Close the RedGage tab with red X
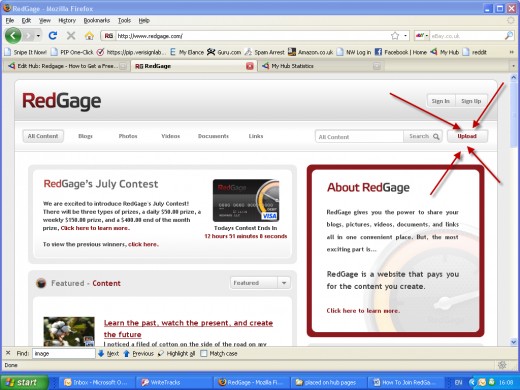 coord(250,66)
